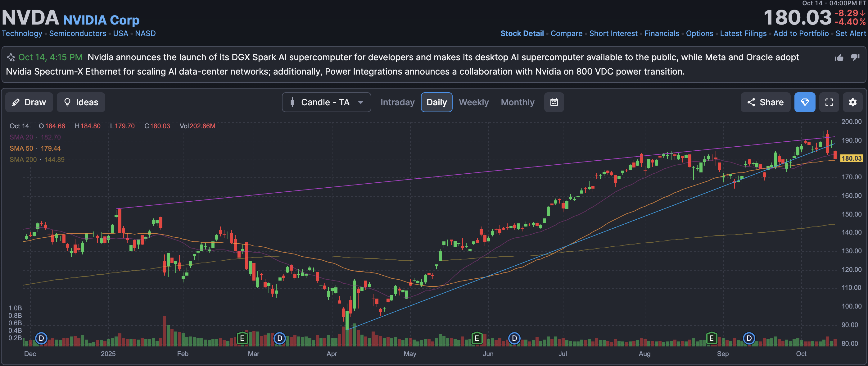Switch chart to Weekly timeframe

473,102
